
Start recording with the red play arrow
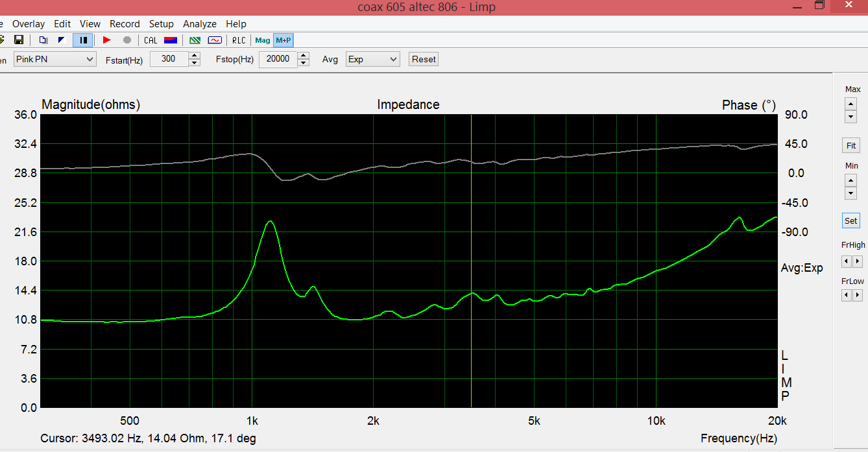click(107, 40)
